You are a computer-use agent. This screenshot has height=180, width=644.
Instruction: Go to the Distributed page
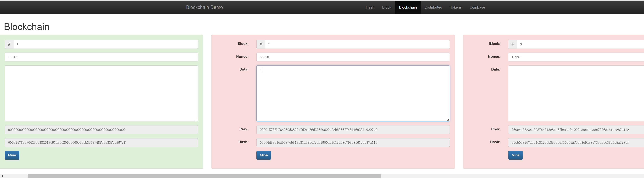433,7
